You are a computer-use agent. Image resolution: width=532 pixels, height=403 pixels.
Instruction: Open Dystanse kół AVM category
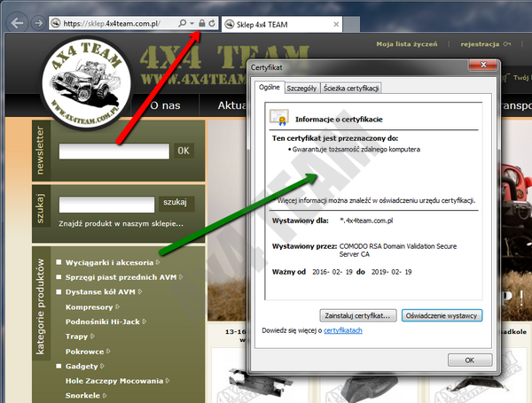100,291
